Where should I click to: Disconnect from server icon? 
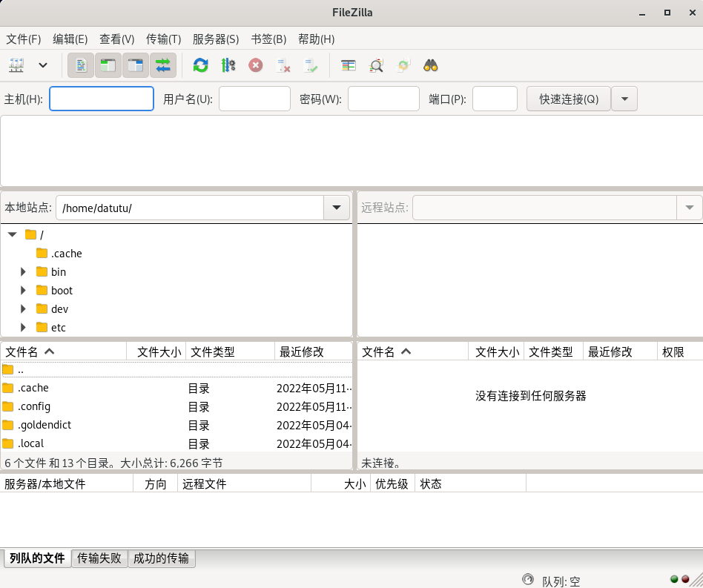point(283,65)
